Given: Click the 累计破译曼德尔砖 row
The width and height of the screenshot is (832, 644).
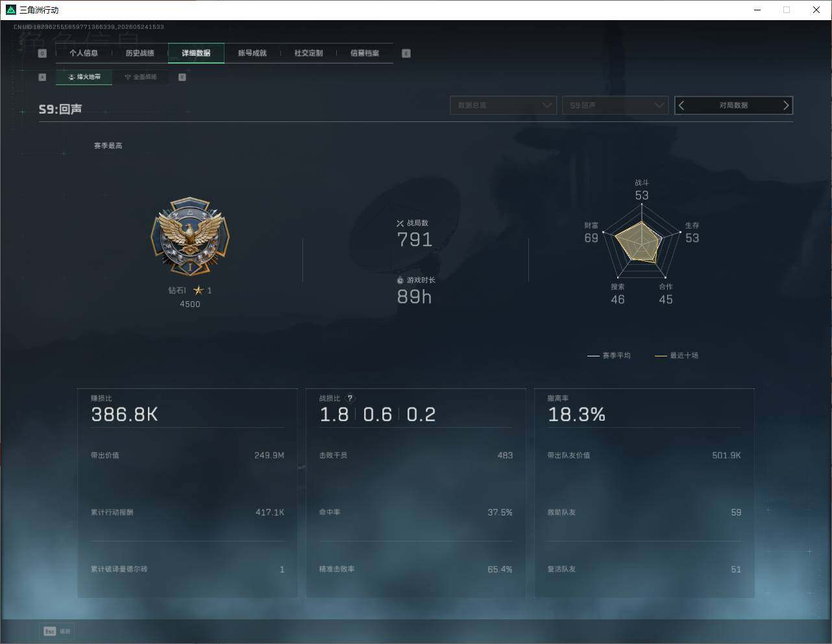Looking at the screenshot, I should 188,569.
